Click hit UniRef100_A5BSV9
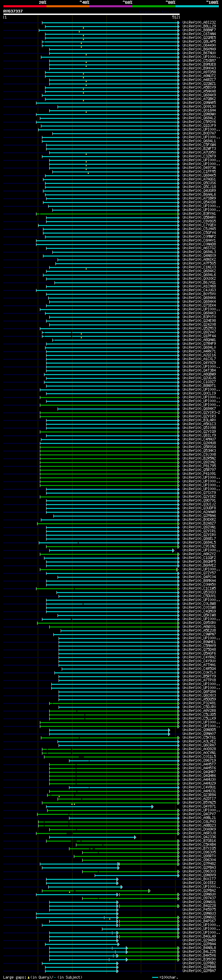Image resolution: width=222 pixels, height=980 pixels. [199, 87]
